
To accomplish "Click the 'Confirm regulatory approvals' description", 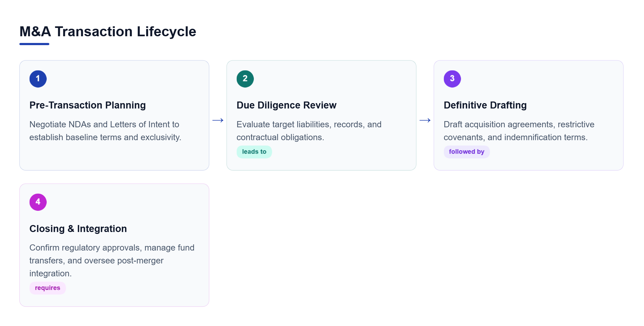I will coord(112,260).
